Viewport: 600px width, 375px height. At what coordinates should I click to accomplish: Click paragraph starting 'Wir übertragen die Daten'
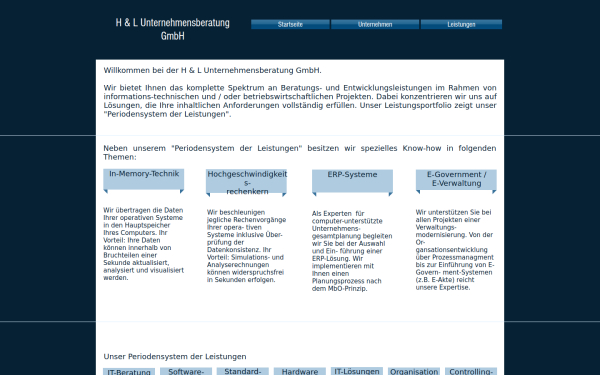(143, 244)
